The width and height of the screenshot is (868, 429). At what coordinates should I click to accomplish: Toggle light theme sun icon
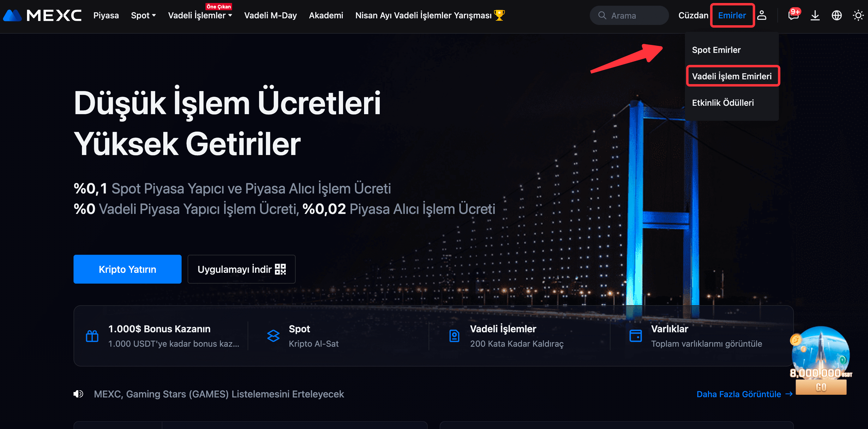857,16
